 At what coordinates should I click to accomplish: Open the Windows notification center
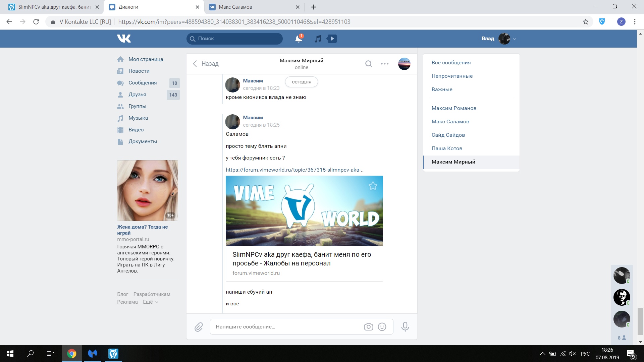tap(631, 354)
